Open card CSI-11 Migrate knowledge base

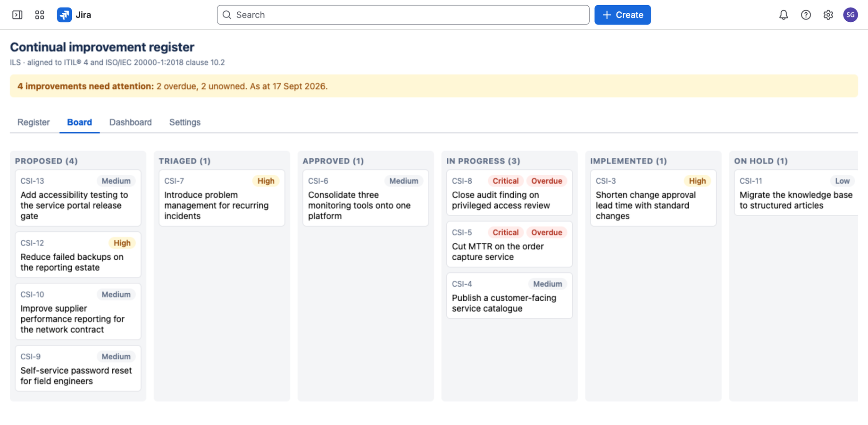coord(796,193)
